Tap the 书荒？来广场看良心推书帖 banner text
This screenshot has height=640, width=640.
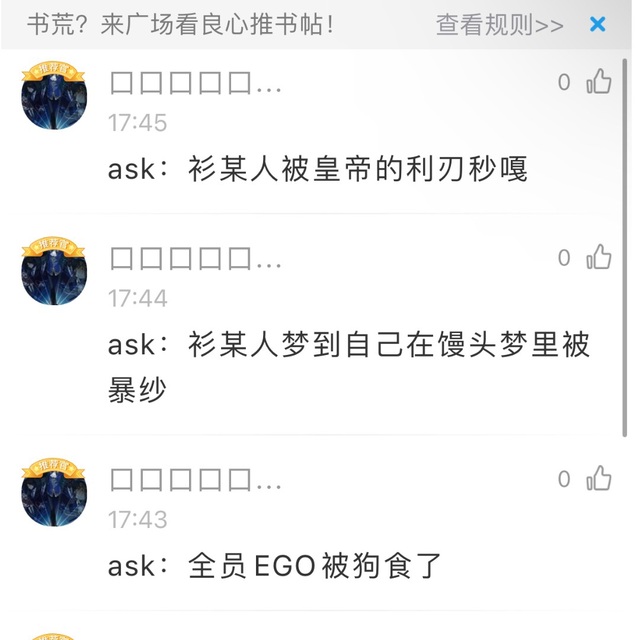point(180,25)
